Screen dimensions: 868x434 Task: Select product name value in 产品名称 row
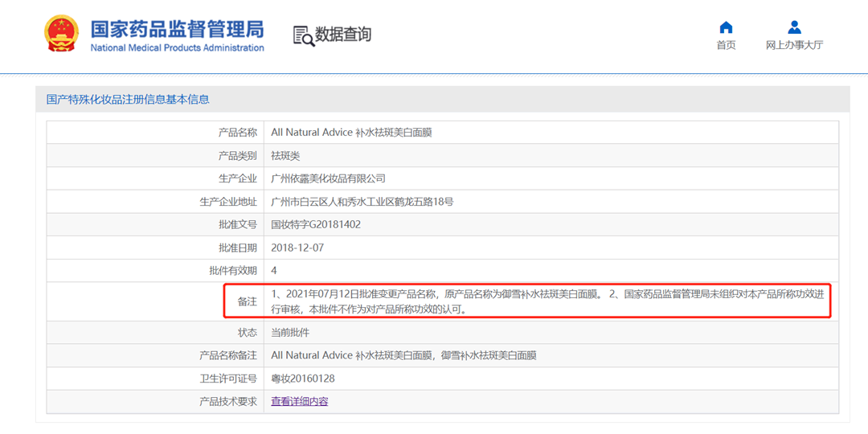click(351, 133)
